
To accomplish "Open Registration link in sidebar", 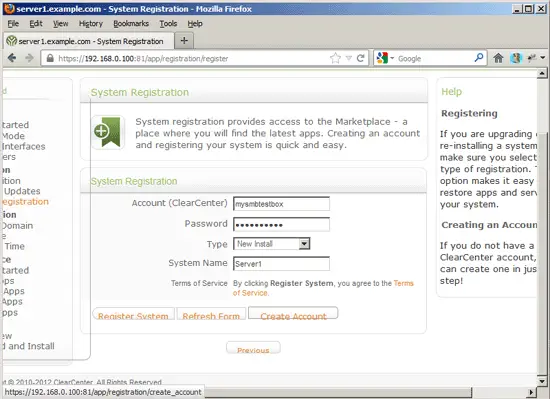I will pyautogui.click(x=25, y=202).
